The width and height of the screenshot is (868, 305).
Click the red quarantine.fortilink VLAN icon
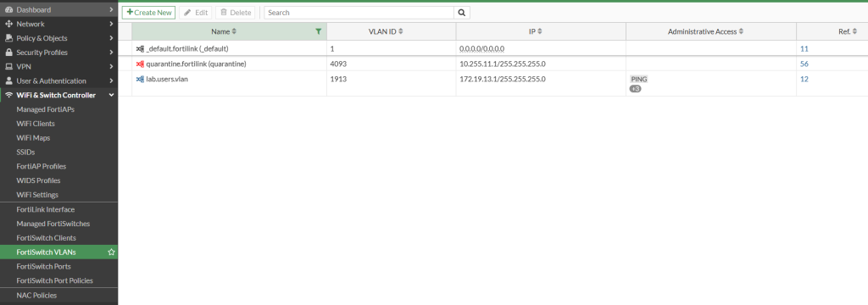tap(140, 64)
